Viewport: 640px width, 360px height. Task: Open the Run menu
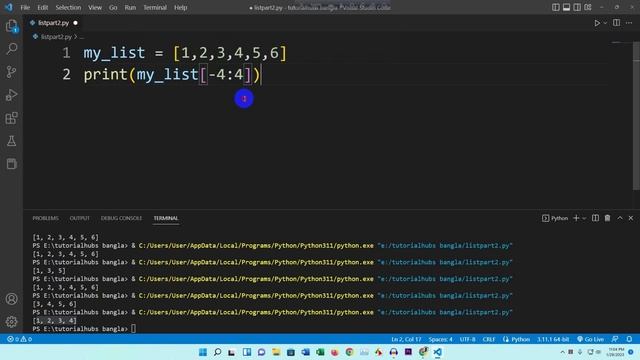(x=130, y=7)
